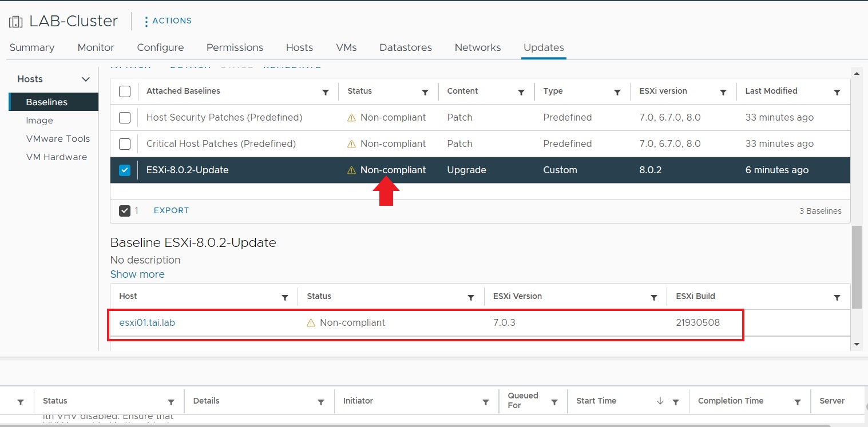Click the scroll up arrow of main pane
Viewport: 868px width, 427px height.
click(x=857, y=73)
